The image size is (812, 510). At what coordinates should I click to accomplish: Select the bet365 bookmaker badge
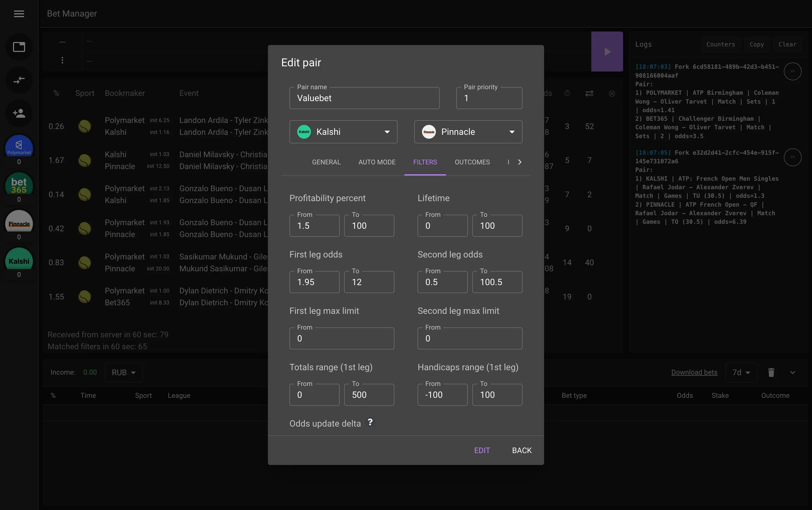click(x=19, y=183)
